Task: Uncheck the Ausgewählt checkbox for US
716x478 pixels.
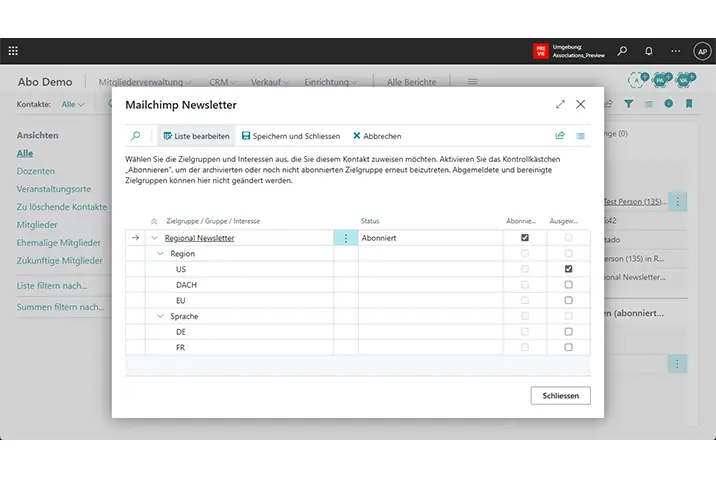Action: (x=569, y=269)
